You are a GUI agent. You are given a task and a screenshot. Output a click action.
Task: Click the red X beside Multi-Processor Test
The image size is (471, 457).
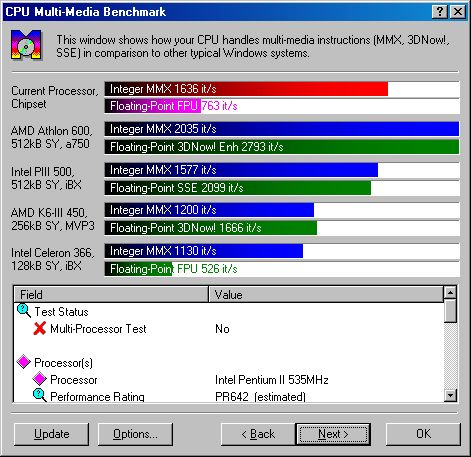pyautogui.click(x=39, y=329)
